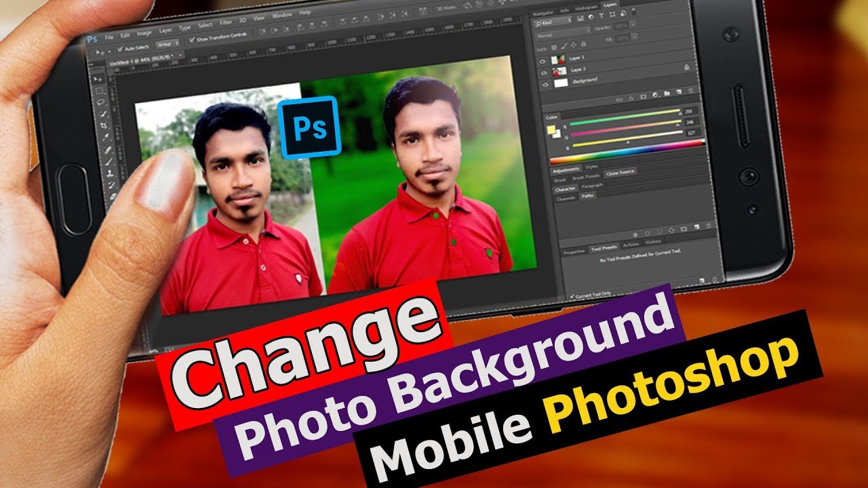The width and height of the screenshot is (868, 488).
Task: Click the lock all padlock icon
Action: click(x=583, y=44)
